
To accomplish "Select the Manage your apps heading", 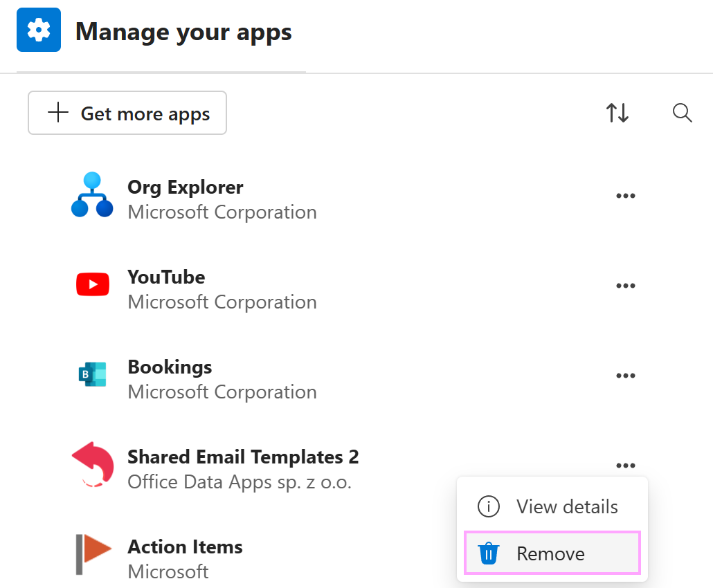I will [x=183, y=31].
